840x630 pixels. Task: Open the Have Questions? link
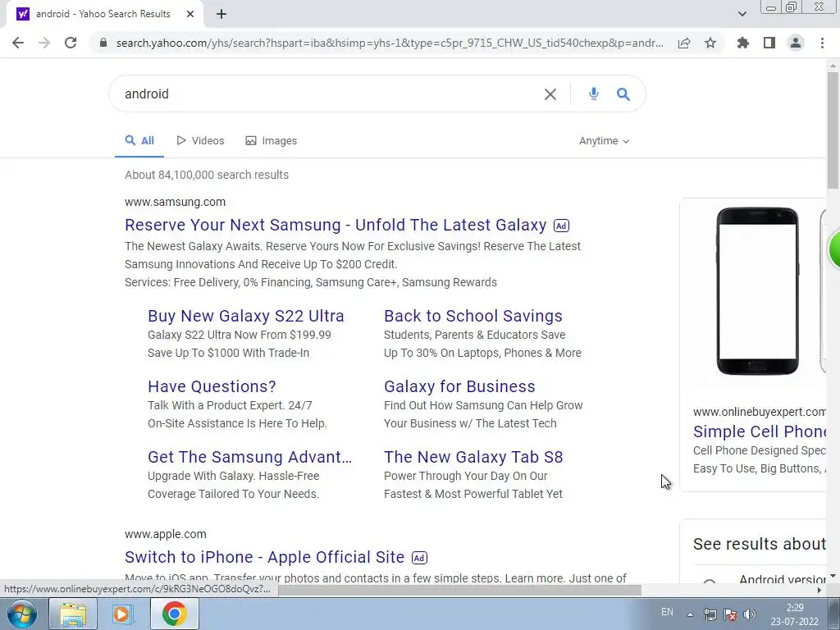[x=212, y=386]
